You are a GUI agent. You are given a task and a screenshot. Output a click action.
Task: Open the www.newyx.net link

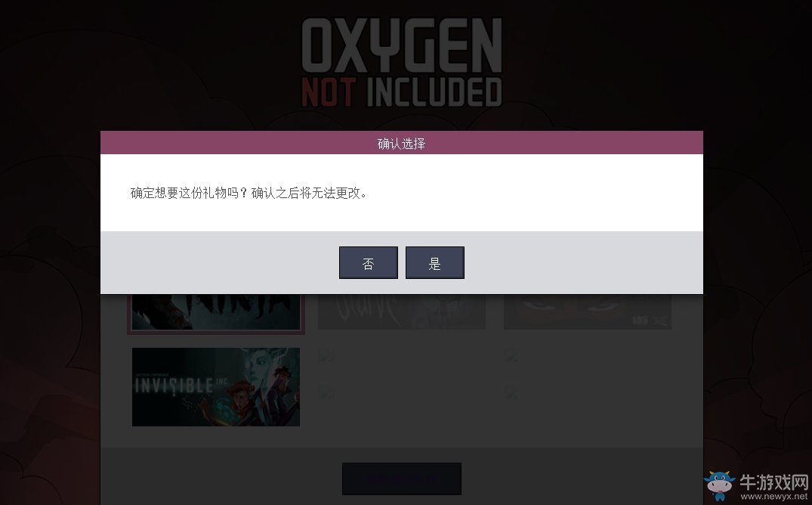(x=773, y=496)
